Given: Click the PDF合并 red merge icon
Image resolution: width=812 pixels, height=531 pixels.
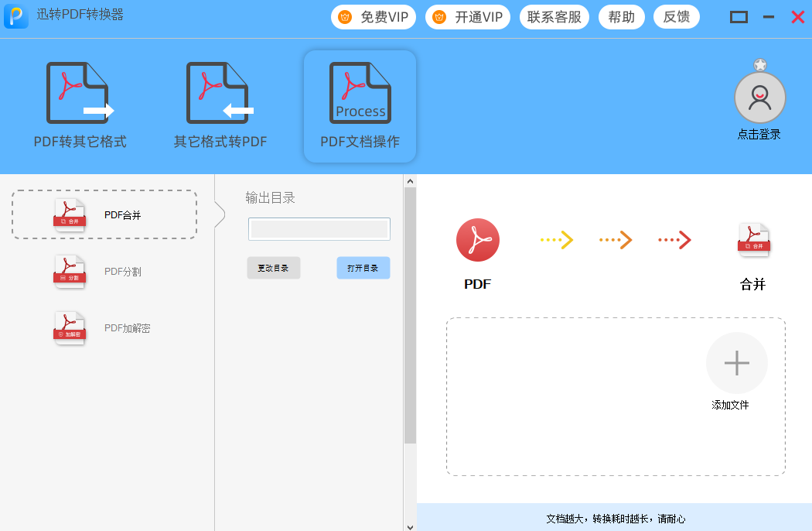Looking at the screenshot, I should tap(70, 214).
